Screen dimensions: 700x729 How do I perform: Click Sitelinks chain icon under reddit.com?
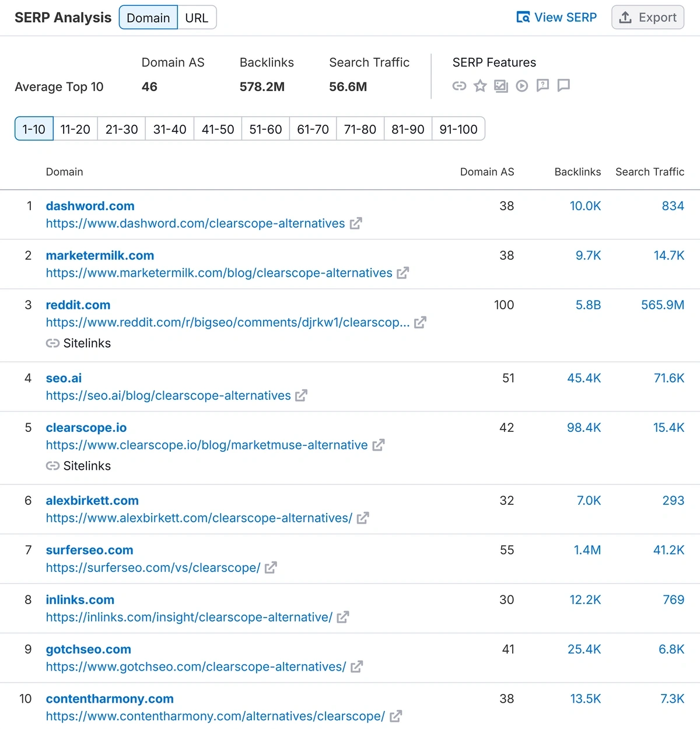pyautogui.click(x=52, y=343)
